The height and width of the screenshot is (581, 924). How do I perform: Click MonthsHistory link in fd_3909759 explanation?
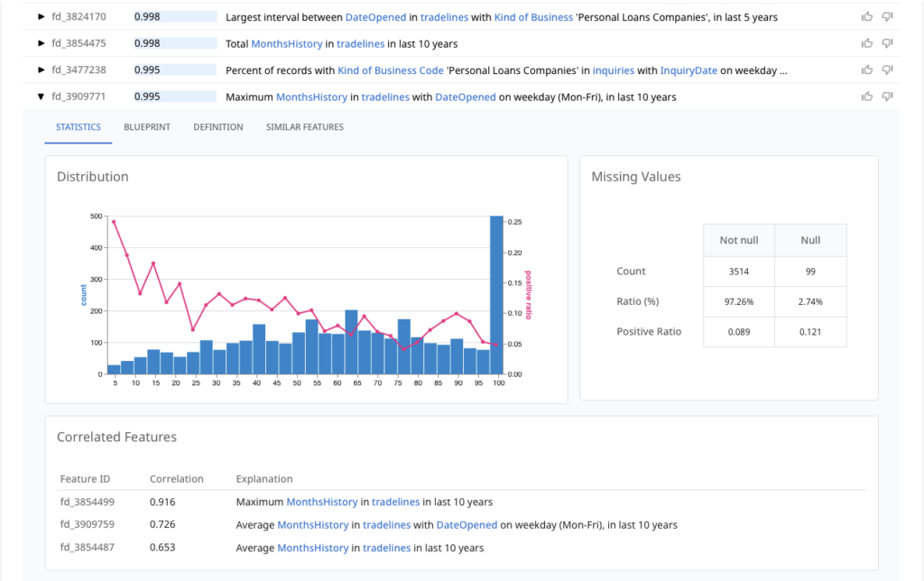coord(313,524)
